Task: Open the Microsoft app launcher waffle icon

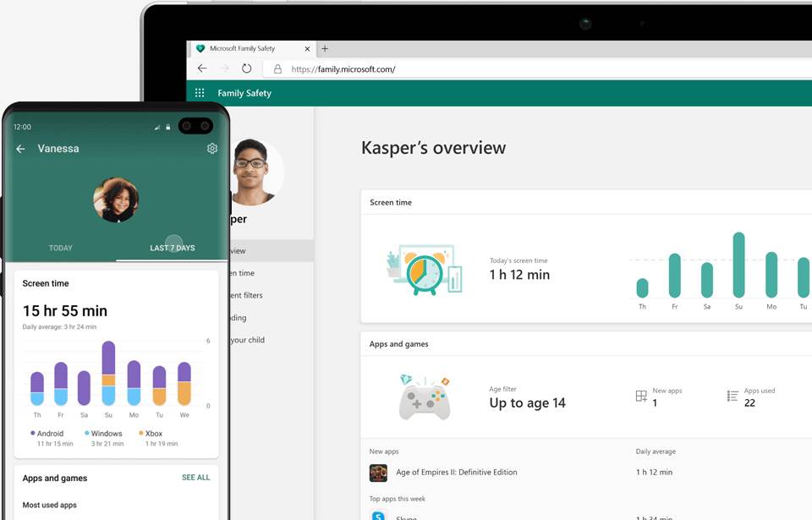Action: [200, 92]
